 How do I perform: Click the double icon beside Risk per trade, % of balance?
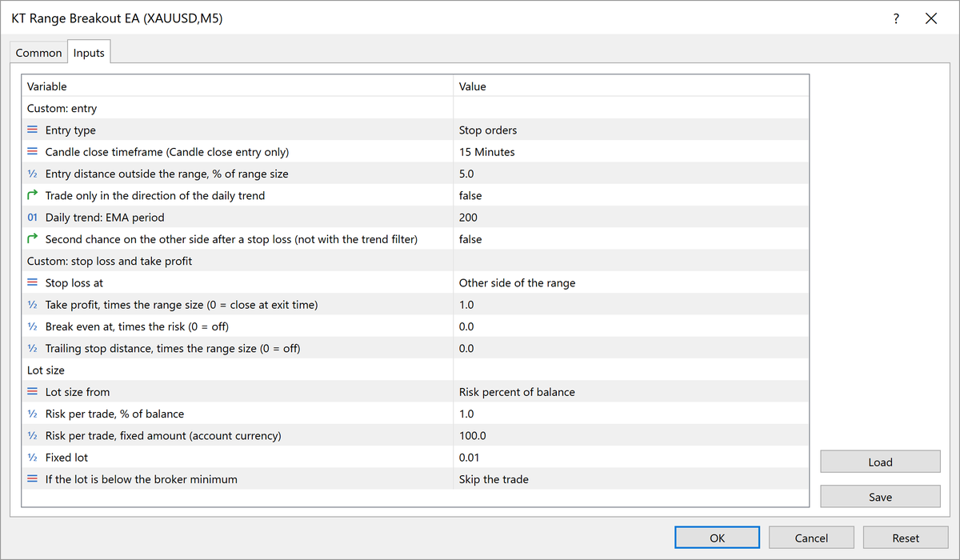point(33,414)
